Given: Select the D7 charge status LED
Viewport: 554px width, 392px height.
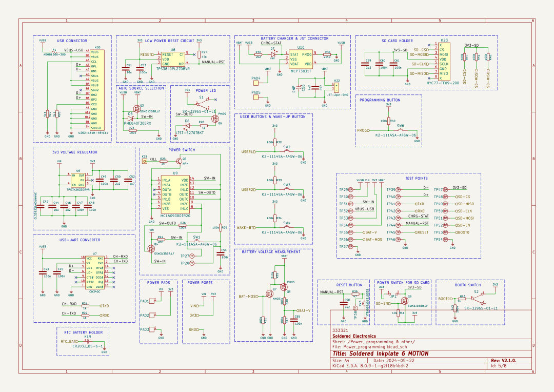Looking at the screenshot, I should (x=273, y=54).
